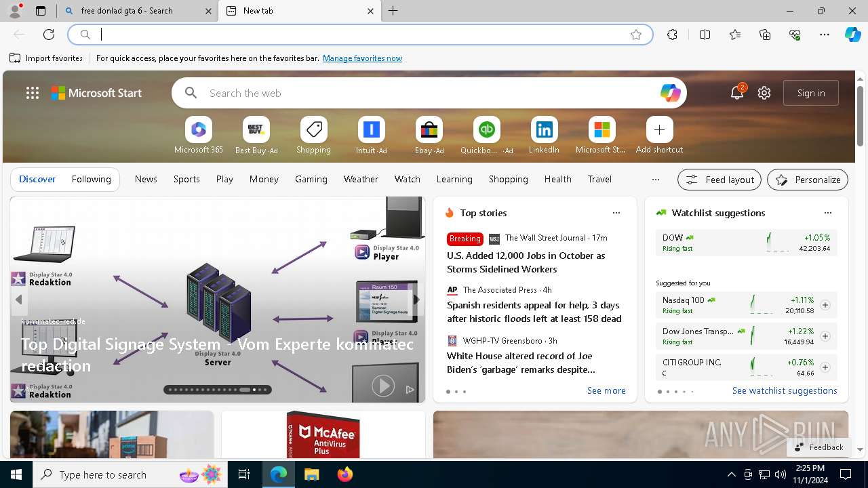Open the LinkedIn shortcut
Viewport: 868px width, 488px height.
pyautogui.click(x=544, y=136)
